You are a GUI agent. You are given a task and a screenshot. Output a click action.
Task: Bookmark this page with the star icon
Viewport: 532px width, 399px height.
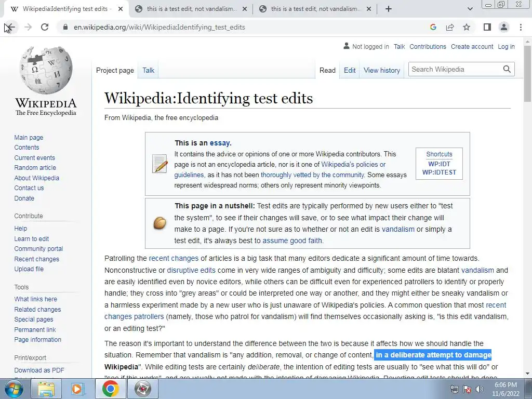[467, 27]
